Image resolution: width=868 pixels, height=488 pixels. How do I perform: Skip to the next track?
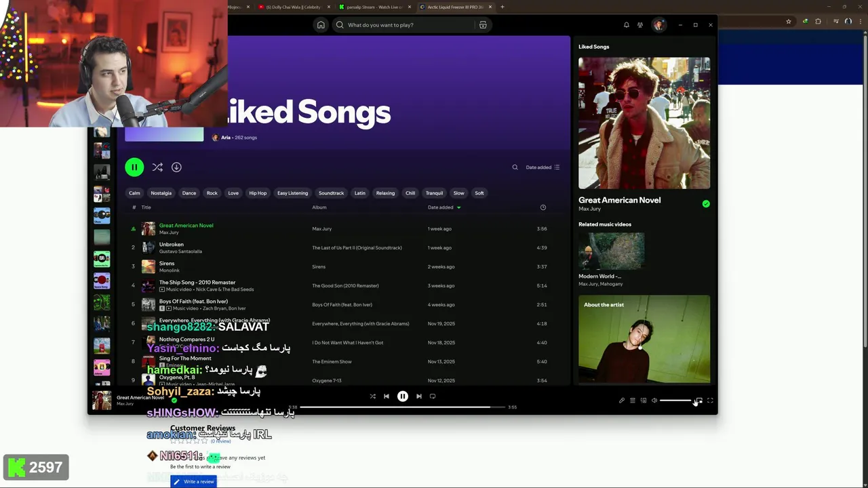point(419,396)
